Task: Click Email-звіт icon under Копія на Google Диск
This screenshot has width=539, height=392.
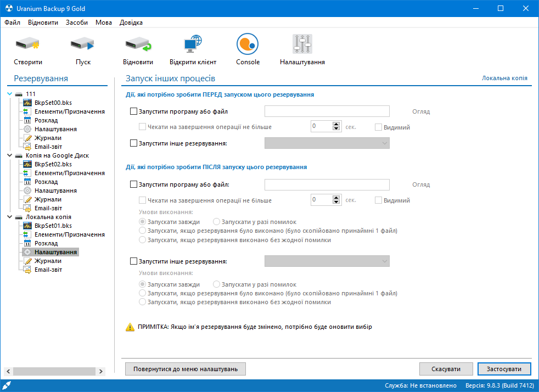Action: (x=27, y=208)
